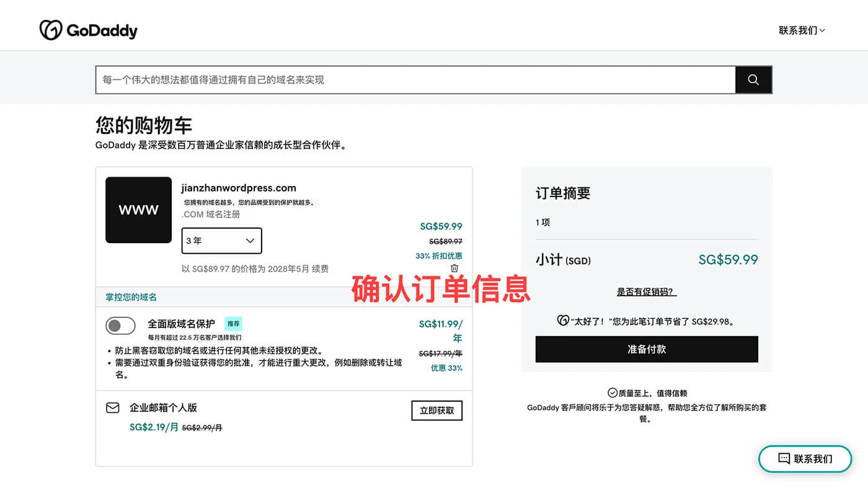Select the 掌控您的域名 tab header
This screenshot has width=868, height=496.
click(130, 297)
